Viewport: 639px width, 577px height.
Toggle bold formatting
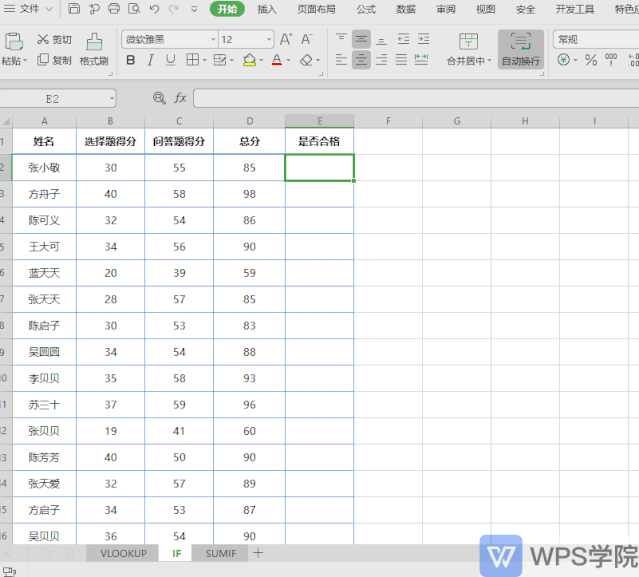[130, 60]
